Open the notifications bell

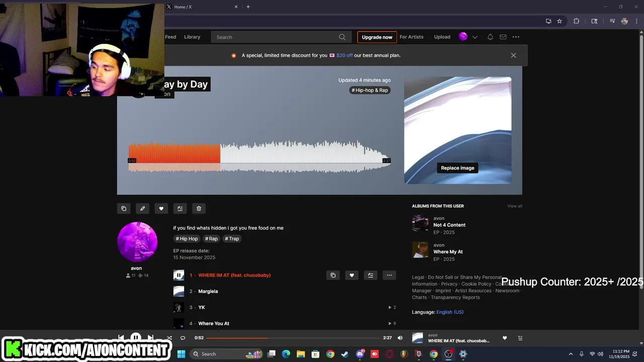(490, 37)
